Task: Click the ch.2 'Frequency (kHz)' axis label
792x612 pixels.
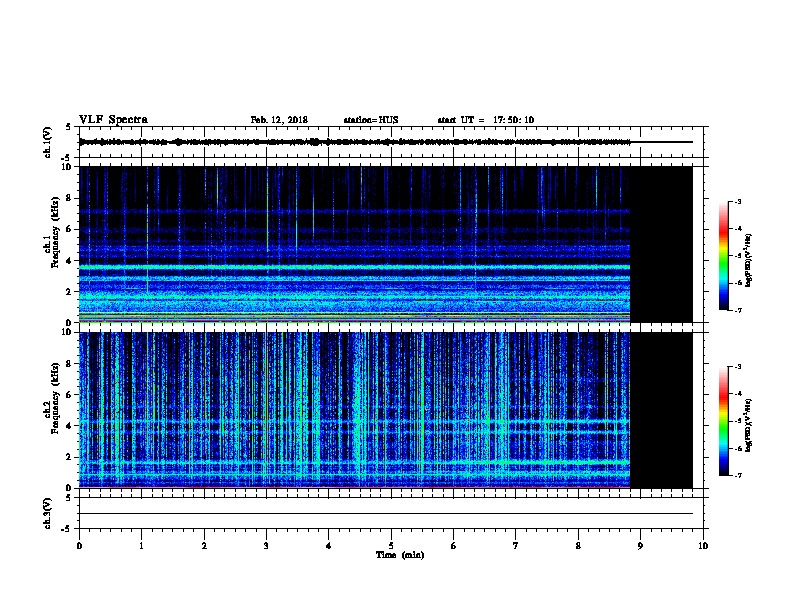Action: (55, 397)
